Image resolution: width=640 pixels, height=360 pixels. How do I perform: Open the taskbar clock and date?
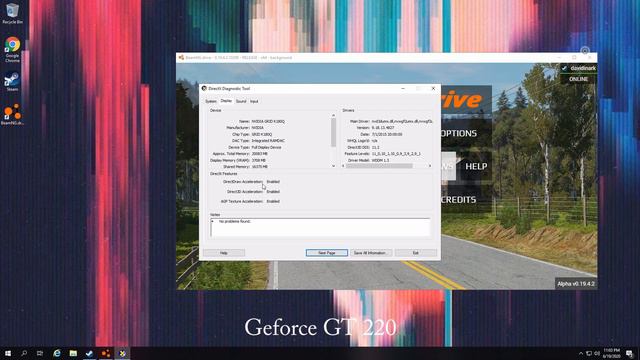pyautogui.click(x=611, y=353)
